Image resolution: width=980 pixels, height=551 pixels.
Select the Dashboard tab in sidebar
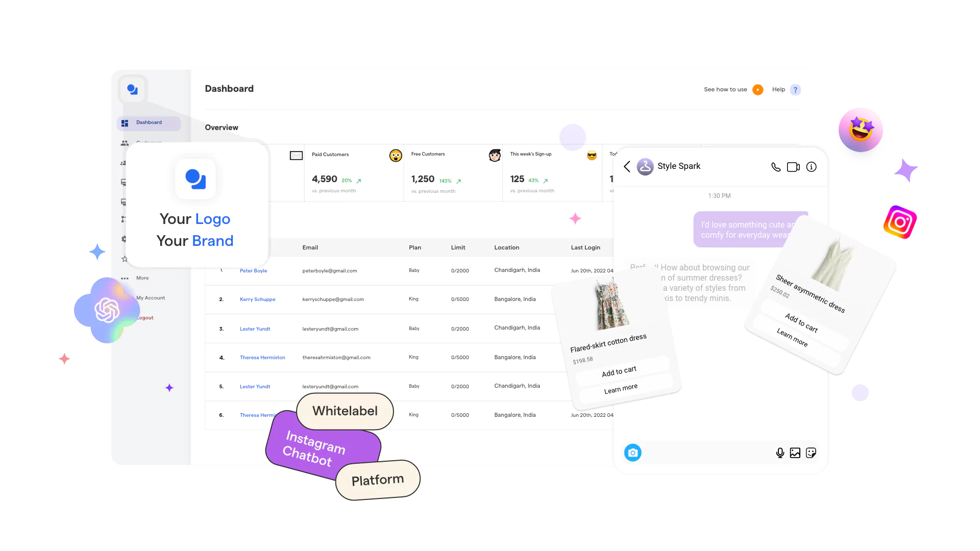pos(149,122)
